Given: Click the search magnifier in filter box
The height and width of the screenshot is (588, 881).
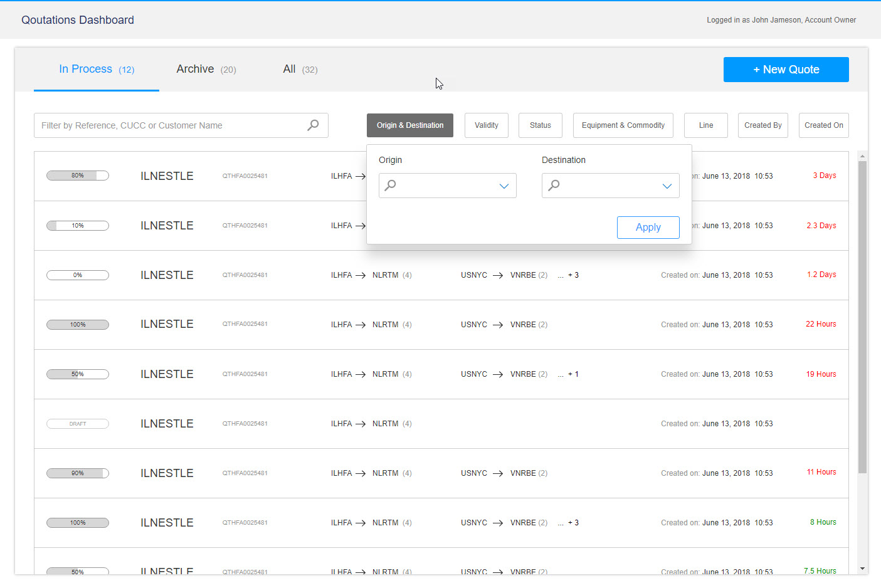Looking at the screenshot, I should click(313, 125).
